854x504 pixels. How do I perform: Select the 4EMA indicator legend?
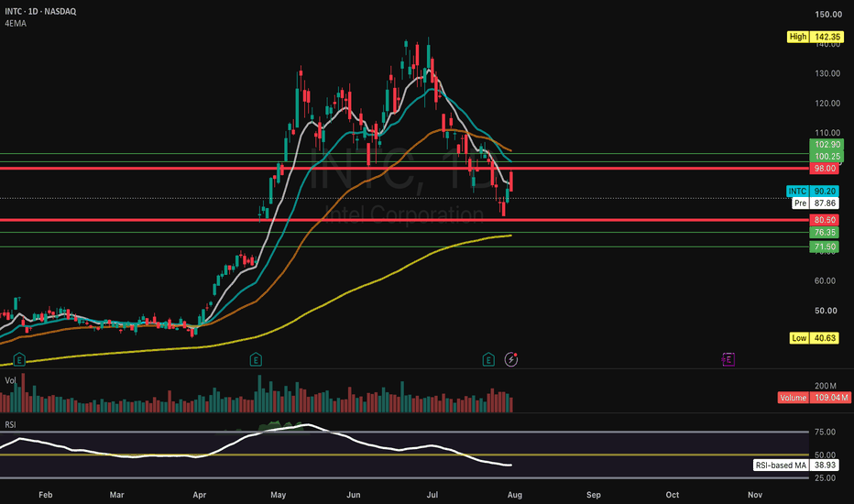click(x=16, y=24)
